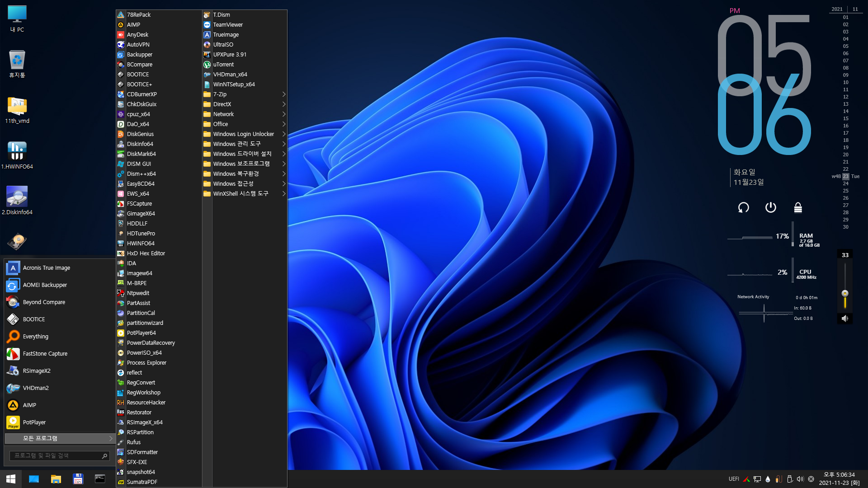Click the clock date in taskbar

[839, 479]
